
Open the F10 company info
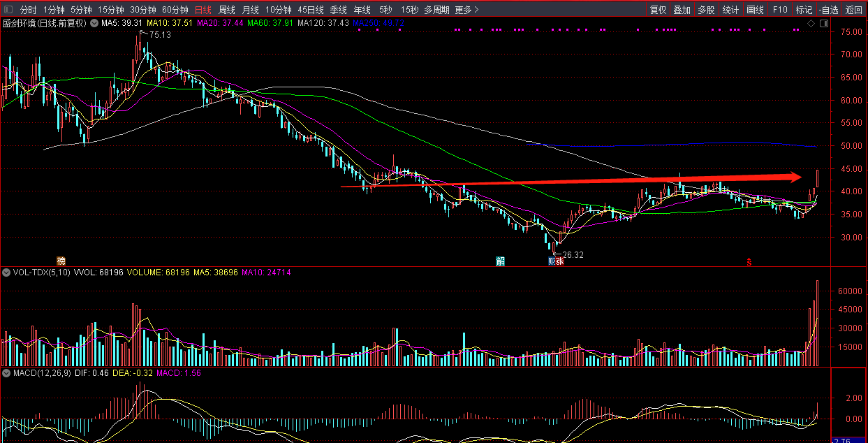coord(780,10)
